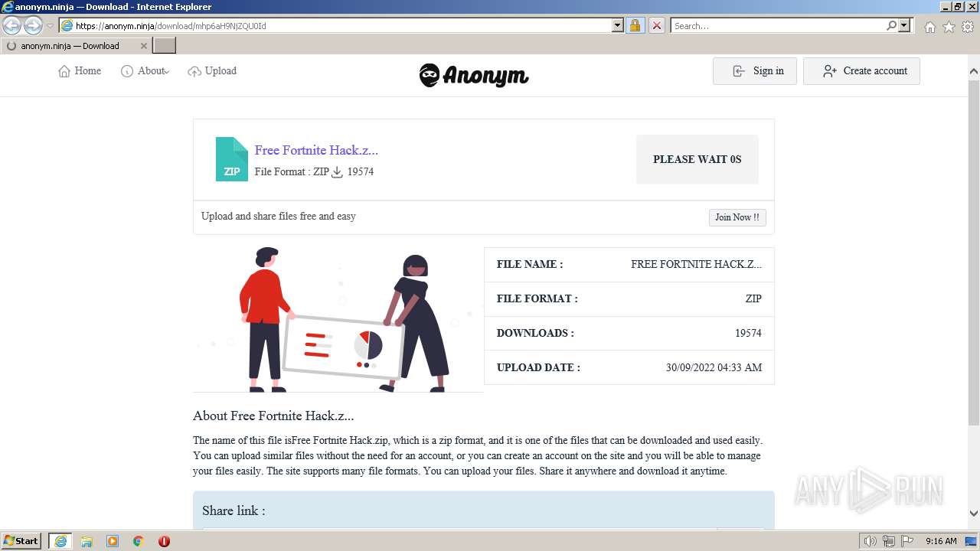The height and width of the screenshot is (551, 980).
Task: Open the Free Fortnite Hack.z... link
Action: [x=316, y=150]
